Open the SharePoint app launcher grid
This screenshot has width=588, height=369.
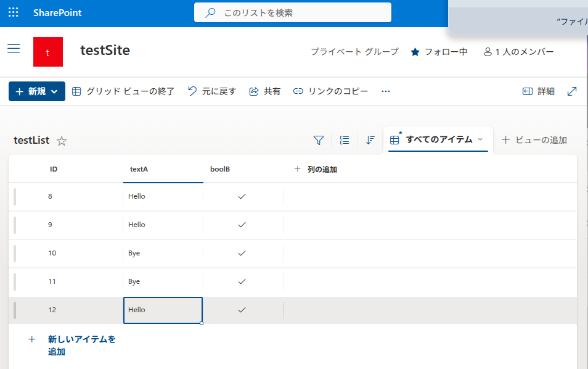tap(13, 12)
